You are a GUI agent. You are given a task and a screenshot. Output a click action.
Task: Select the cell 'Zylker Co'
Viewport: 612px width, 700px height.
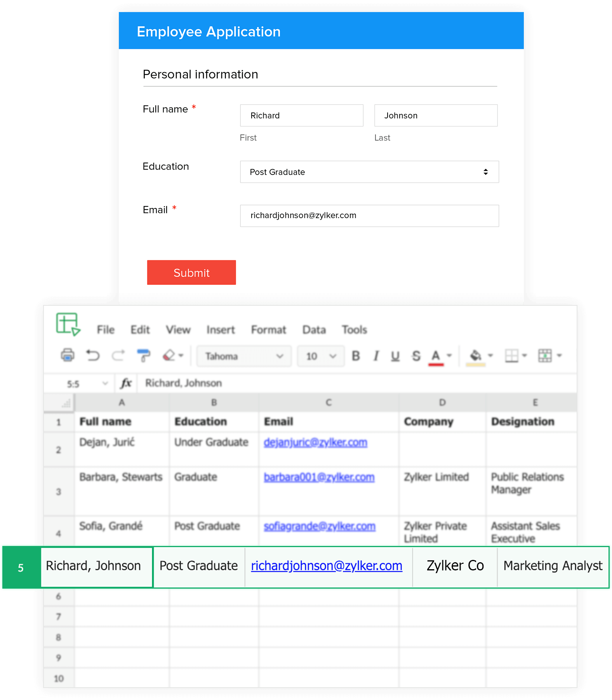[455, 567]
